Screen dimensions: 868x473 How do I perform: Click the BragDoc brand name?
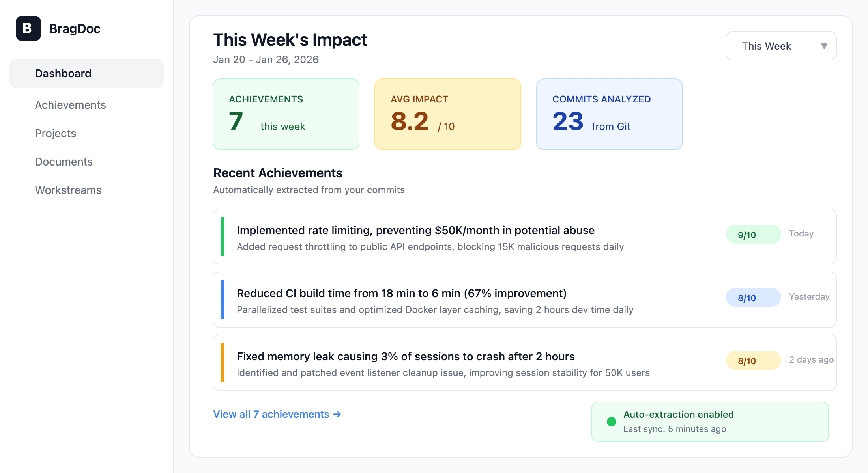75,29
